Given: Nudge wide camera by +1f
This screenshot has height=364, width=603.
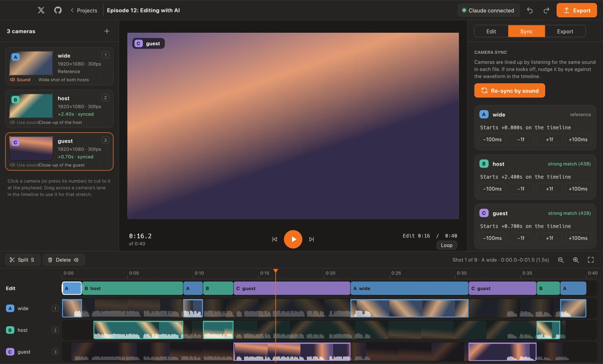Looking at the screenshot, I should tap(549, 139).
